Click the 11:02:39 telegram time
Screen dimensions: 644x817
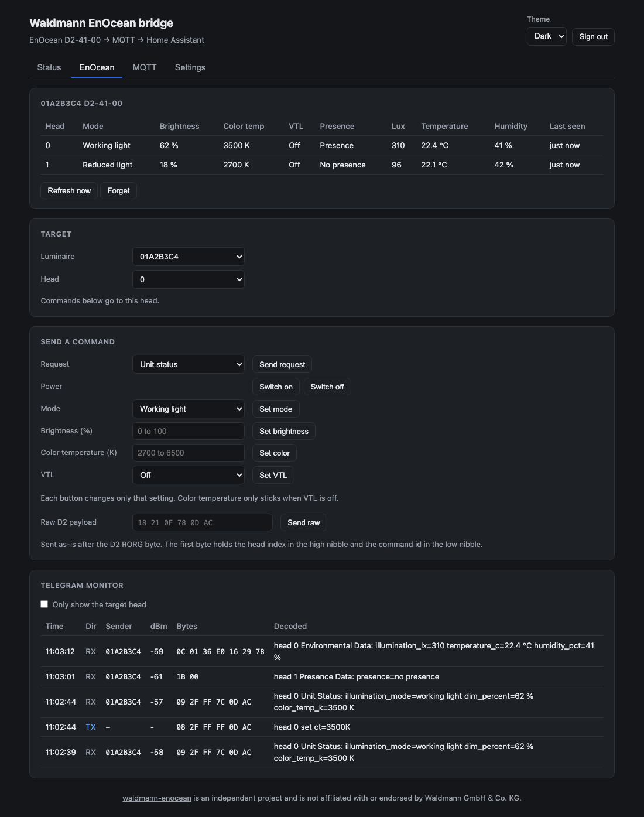click(60, 752)
